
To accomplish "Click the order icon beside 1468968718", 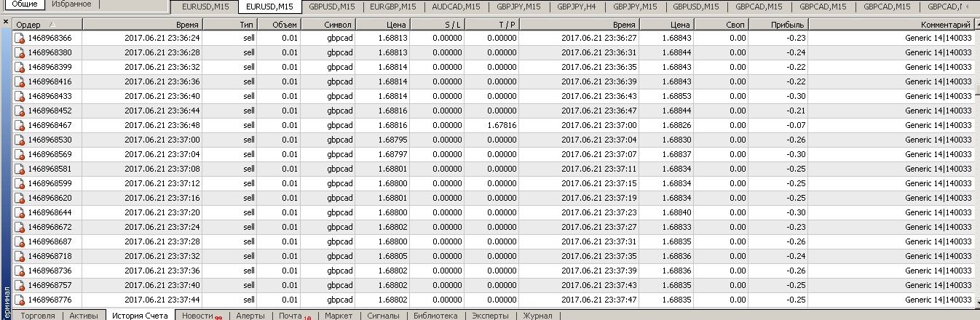I will pos(20,256).
